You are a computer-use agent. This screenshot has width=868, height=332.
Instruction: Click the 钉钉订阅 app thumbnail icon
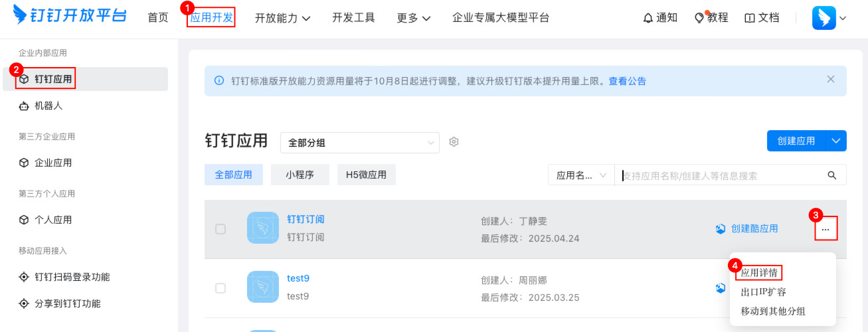tap(263, 228)
